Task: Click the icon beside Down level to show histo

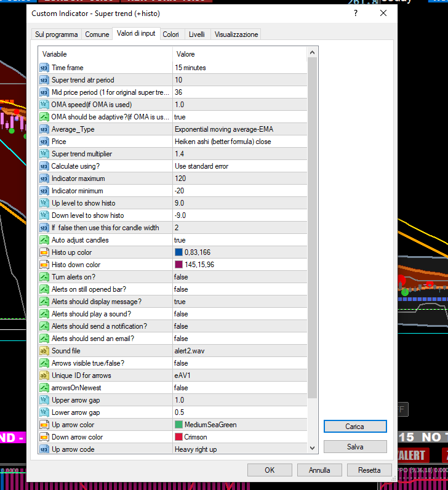Action: (x=44, y=215)
